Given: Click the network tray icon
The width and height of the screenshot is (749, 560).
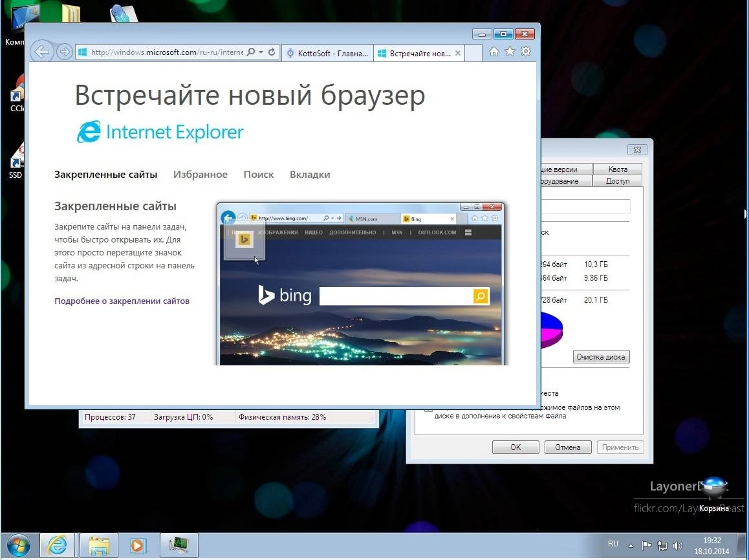Looking at the screenshot, I should coord(662,545).
